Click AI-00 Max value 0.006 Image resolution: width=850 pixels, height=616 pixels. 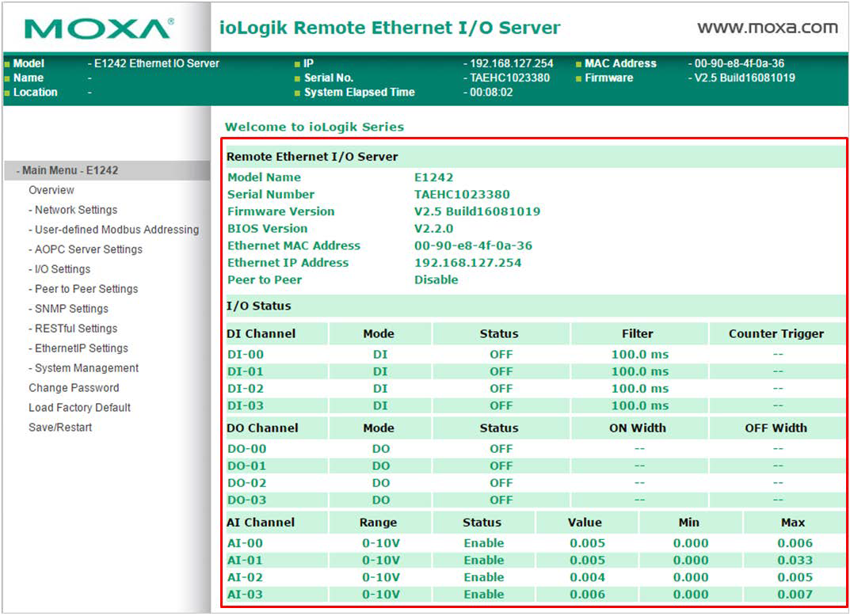(795, 543)
